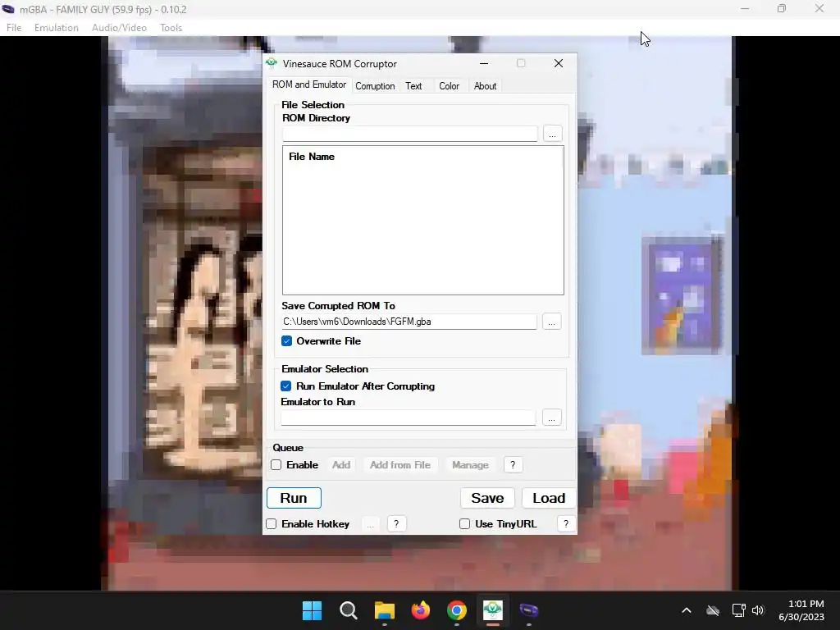Open clock and date flyout
The height and width of the screenshot is (630, 840).
tap(801, 610)
